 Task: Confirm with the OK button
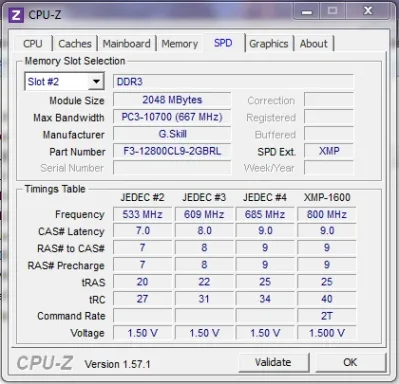pos(350,362)
